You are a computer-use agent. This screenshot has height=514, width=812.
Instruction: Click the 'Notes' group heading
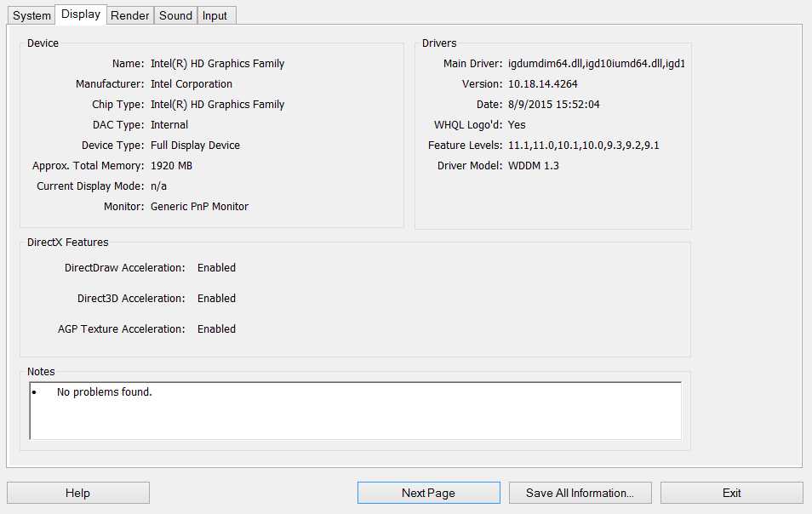point(41,372)
